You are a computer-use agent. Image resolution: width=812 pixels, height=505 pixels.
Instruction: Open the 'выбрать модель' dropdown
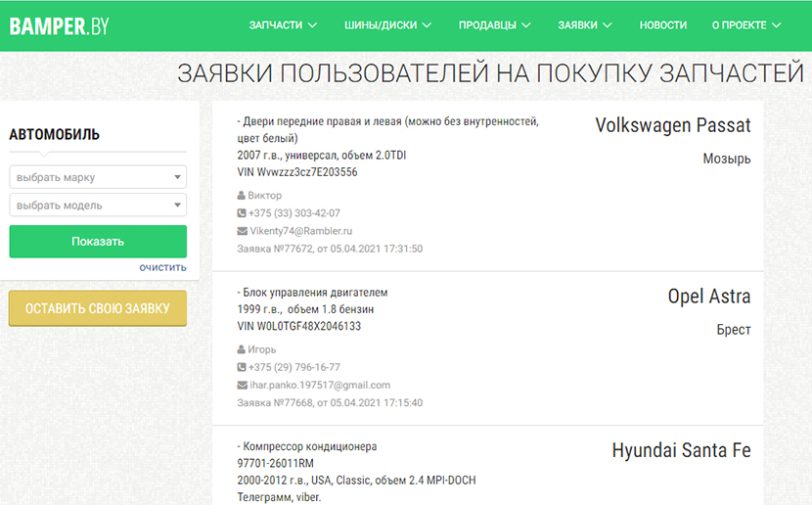point(98,206)
